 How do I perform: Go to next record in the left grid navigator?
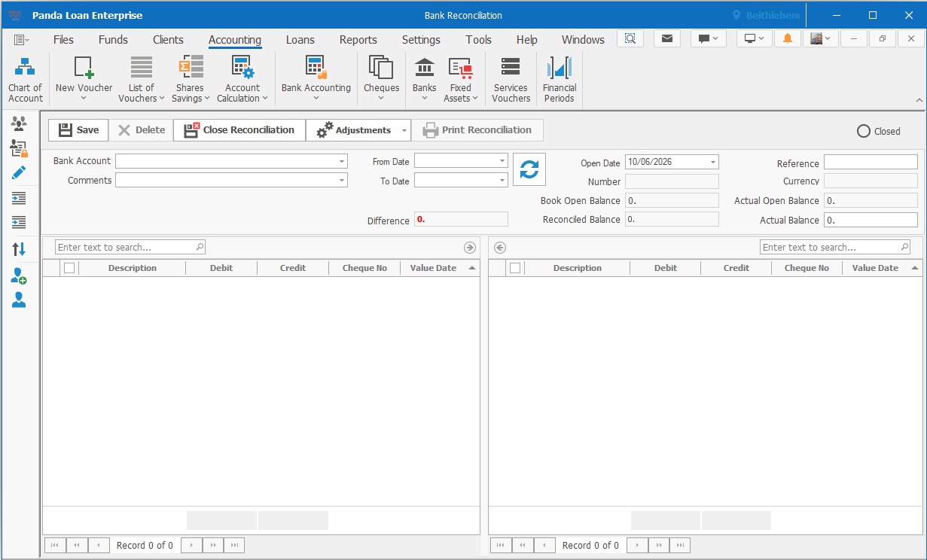(191, 546)
